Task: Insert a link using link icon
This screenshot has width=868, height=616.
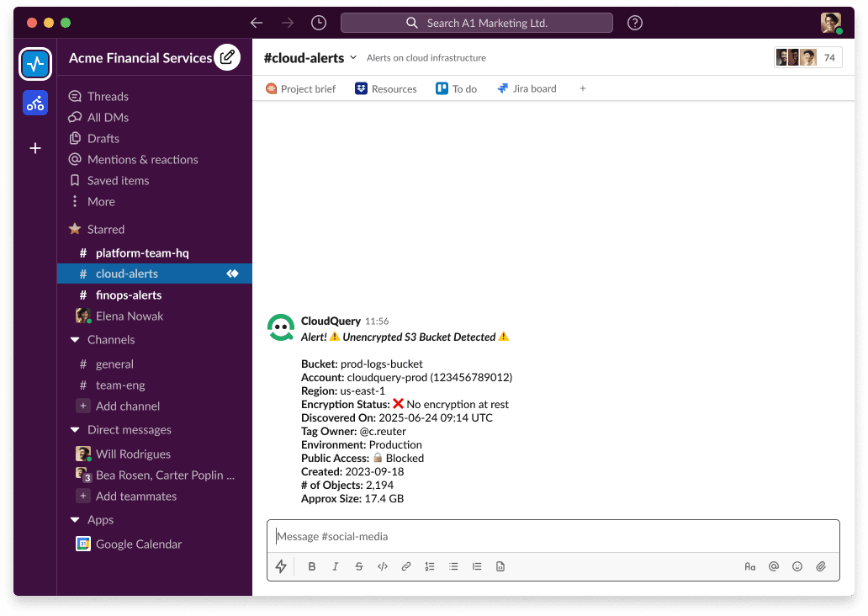Action: point(406,566)
